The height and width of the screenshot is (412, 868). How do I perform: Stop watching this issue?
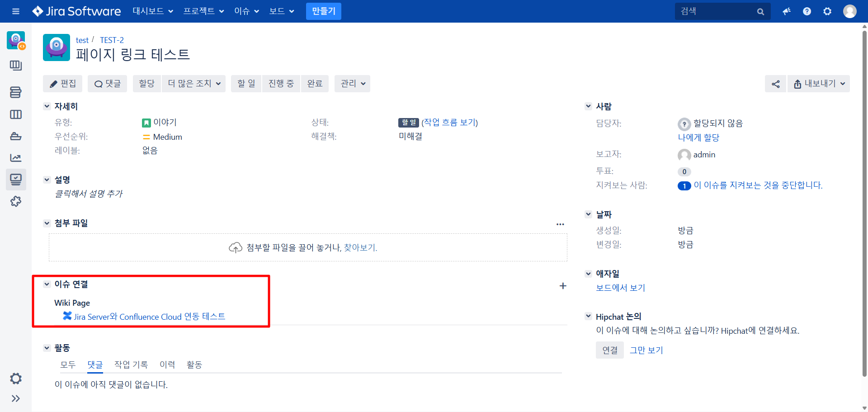tap(758, 185)
